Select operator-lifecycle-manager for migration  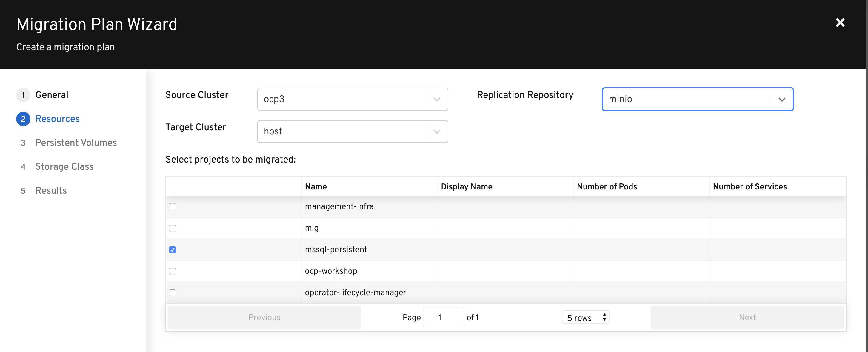(173, 293)
